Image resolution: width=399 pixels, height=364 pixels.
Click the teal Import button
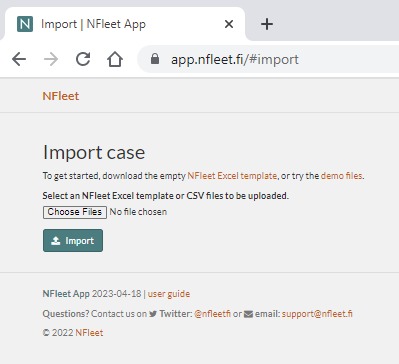[x=73, y=240]
